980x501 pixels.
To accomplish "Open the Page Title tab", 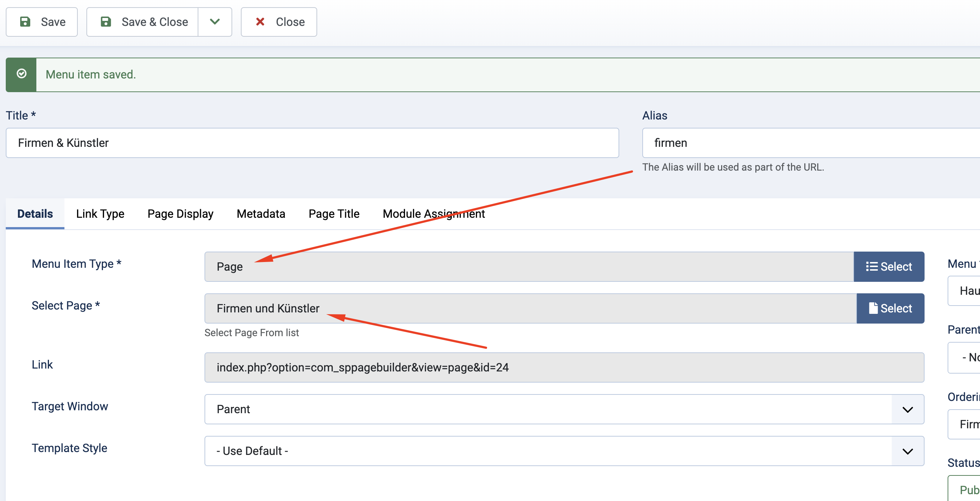I will click(334, 214).
